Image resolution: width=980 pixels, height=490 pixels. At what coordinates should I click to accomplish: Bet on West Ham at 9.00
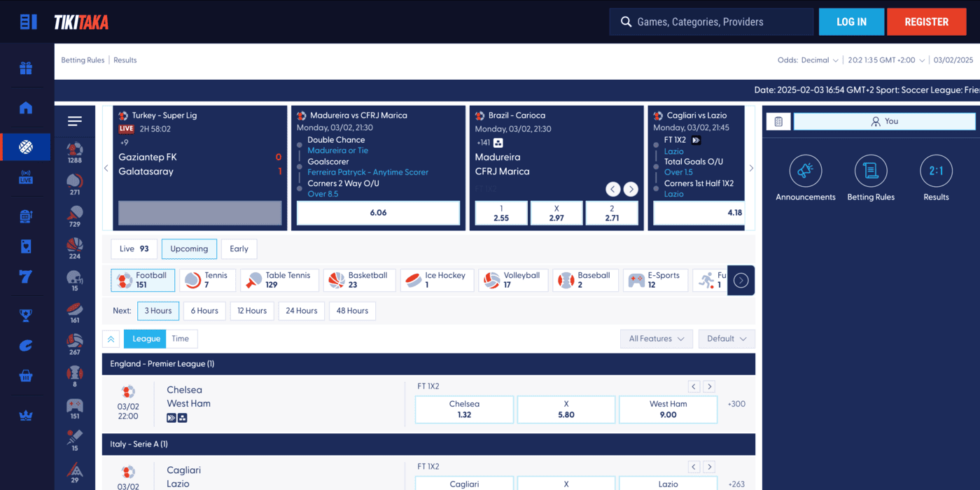click(668, 409)
